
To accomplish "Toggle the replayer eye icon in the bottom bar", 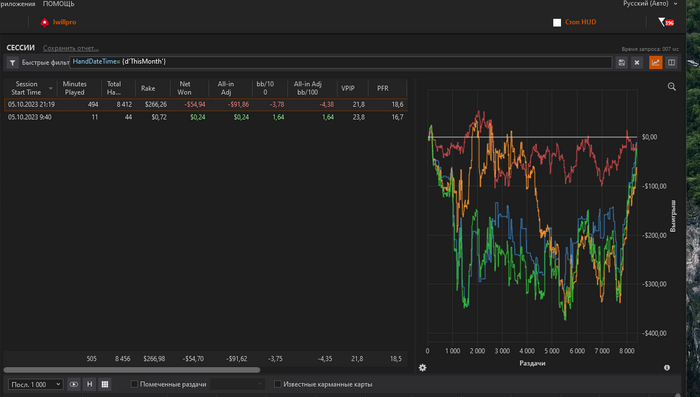I will pos(74,384).
